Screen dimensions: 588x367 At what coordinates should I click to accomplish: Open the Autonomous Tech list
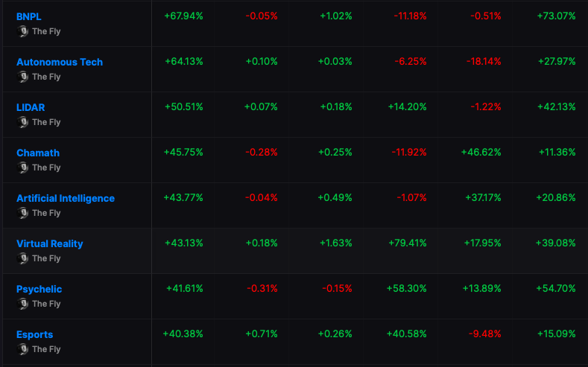pos(60,63)
